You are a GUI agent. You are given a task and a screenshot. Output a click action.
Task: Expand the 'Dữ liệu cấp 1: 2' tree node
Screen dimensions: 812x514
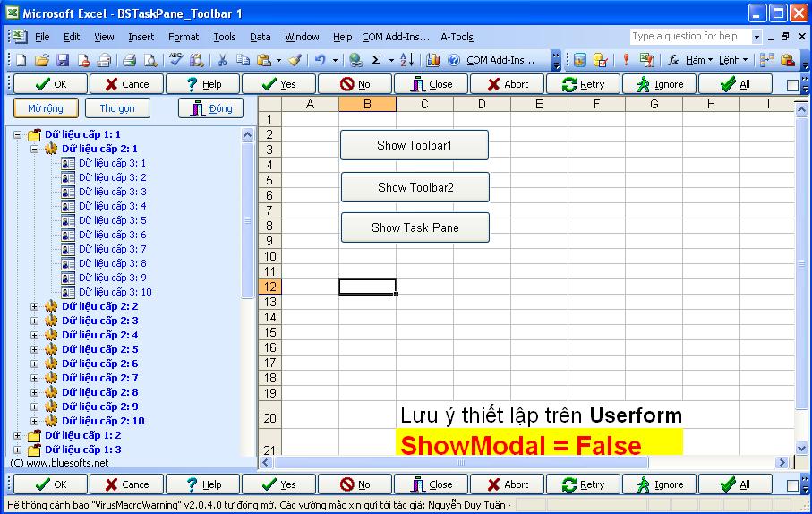pyautogui.click(x=18, y=435)
